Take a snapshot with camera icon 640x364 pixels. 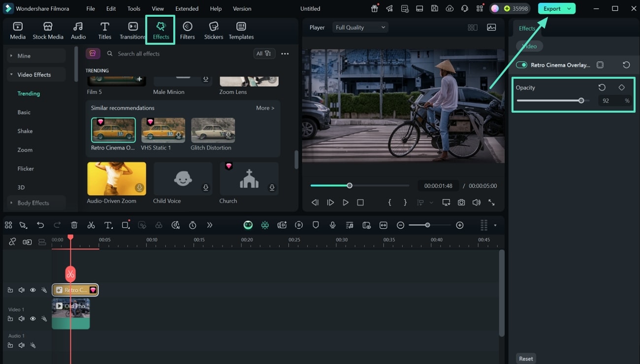[461, 202]
